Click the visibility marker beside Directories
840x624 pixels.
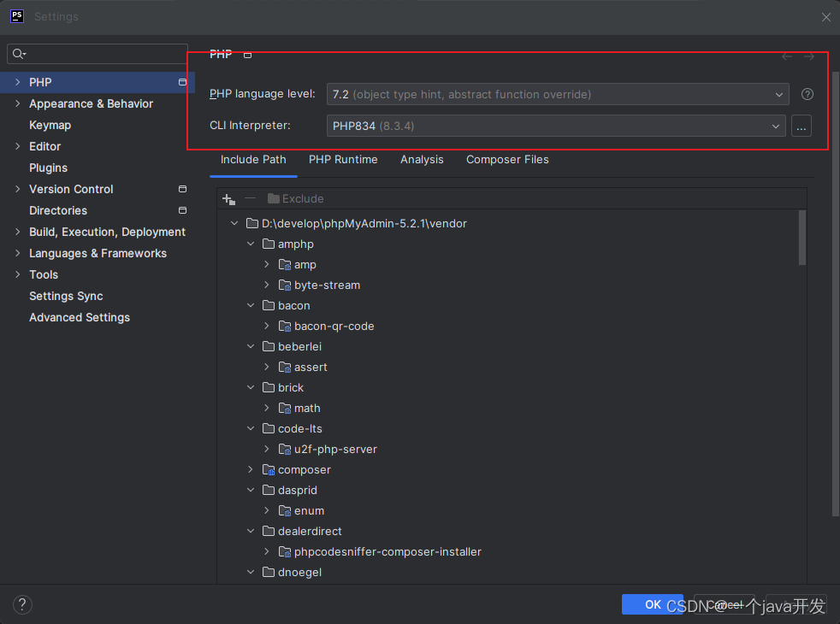182,210
